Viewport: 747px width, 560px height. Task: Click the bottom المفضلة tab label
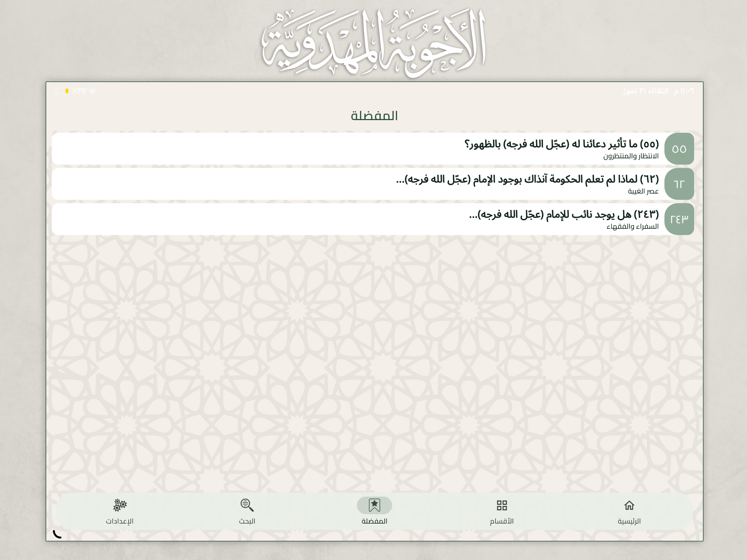point(374,521)
